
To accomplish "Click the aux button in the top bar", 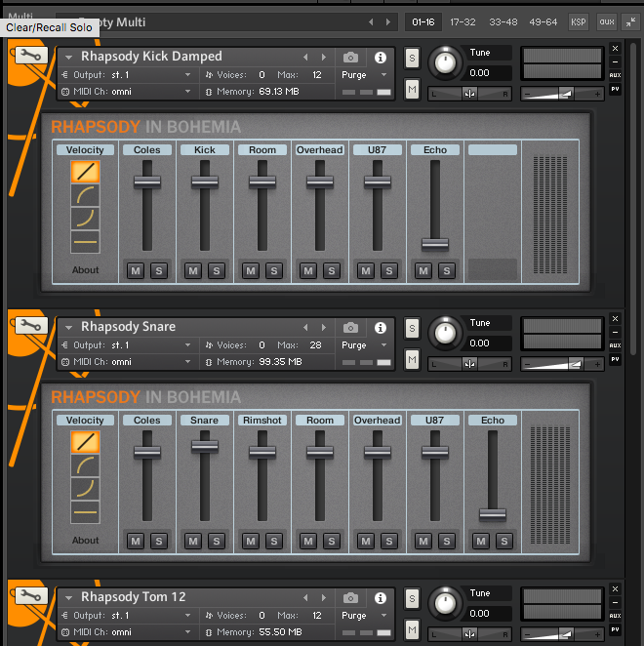I will click(607, 21).
